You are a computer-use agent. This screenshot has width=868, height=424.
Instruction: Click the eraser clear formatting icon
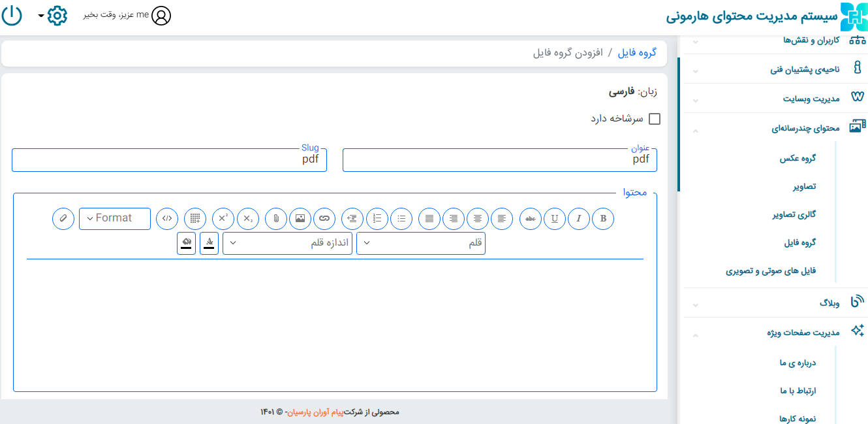pyautogui.click(x=63, y=219)
